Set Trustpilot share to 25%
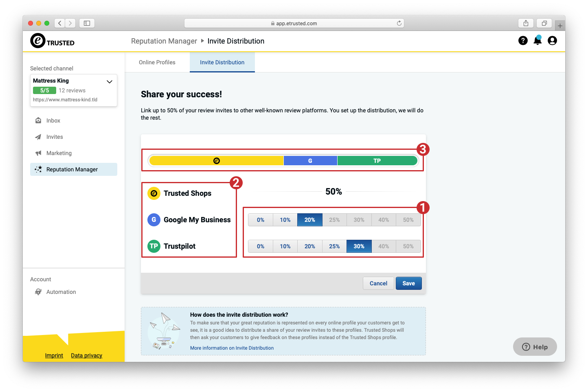The width and height of the screenshot is (588, 392). coord(334,246)
